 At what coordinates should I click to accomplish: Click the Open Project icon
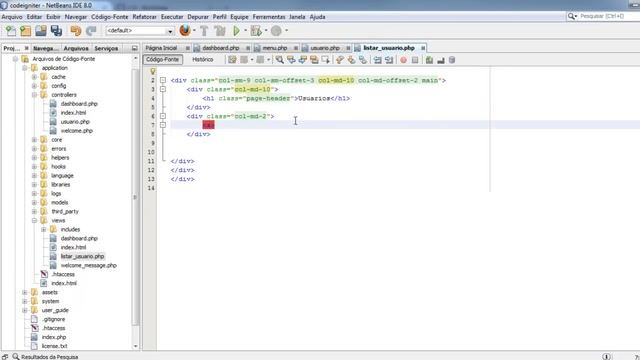(x=41, y=31)
